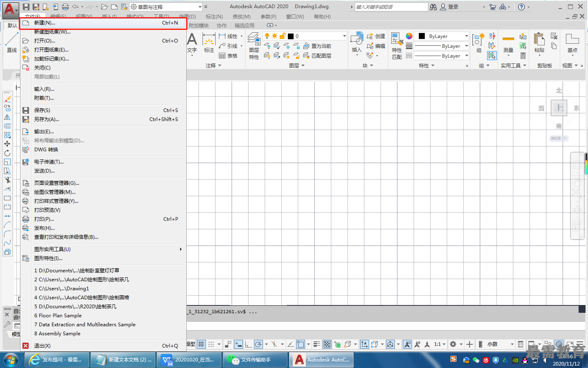Image resolution: width=588 pixels, height=368 pixels.
Task: Click the Group (组) icon
Action: pos(478,40)
